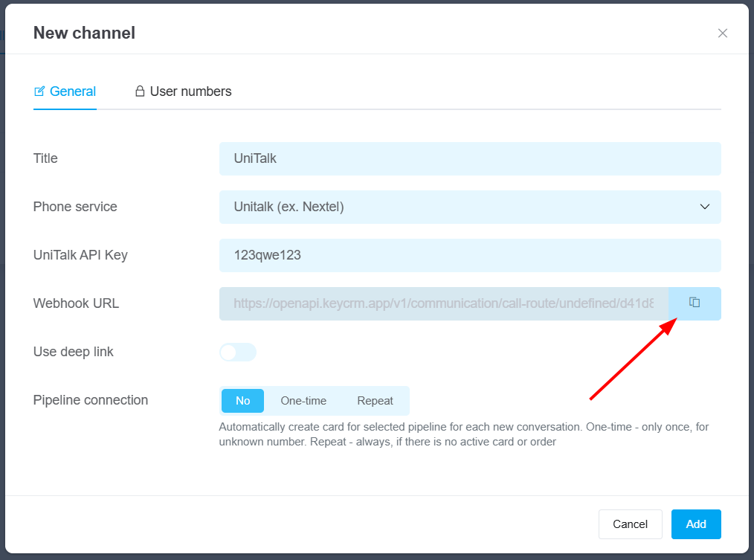Switch to the General tab
Image resolution: width=754 pixels, height=560 pixels.
pyautogui.click(x=72, y=91)
